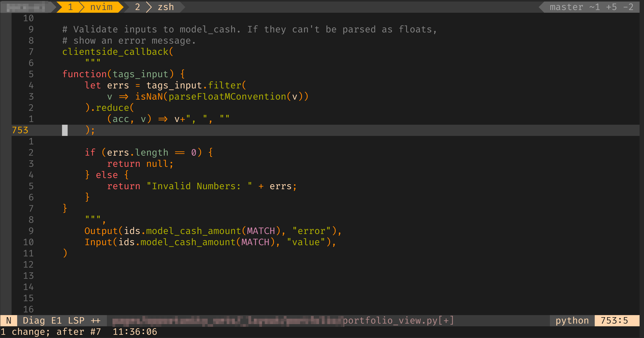Click the ); on the highlighted line
Image resolution: width=644 pixels, height=338 pixels.
(x=90, y=130)
